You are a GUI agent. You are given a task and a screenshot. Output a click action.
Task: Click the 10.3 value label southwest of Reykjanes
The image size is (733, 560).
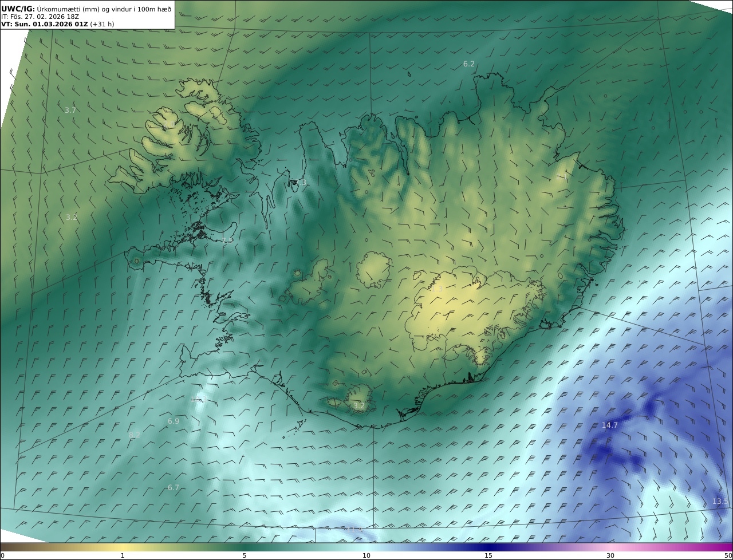(198, 400)
